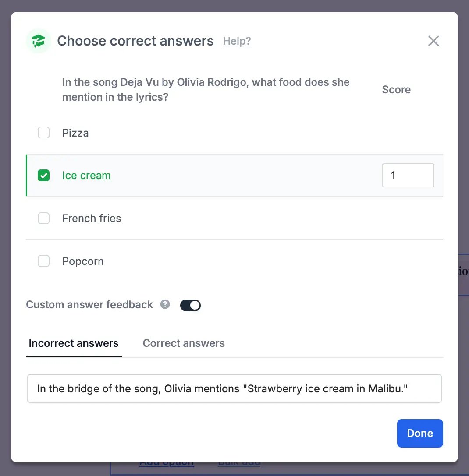Switch to the Correct answers tab

[184, 343]
